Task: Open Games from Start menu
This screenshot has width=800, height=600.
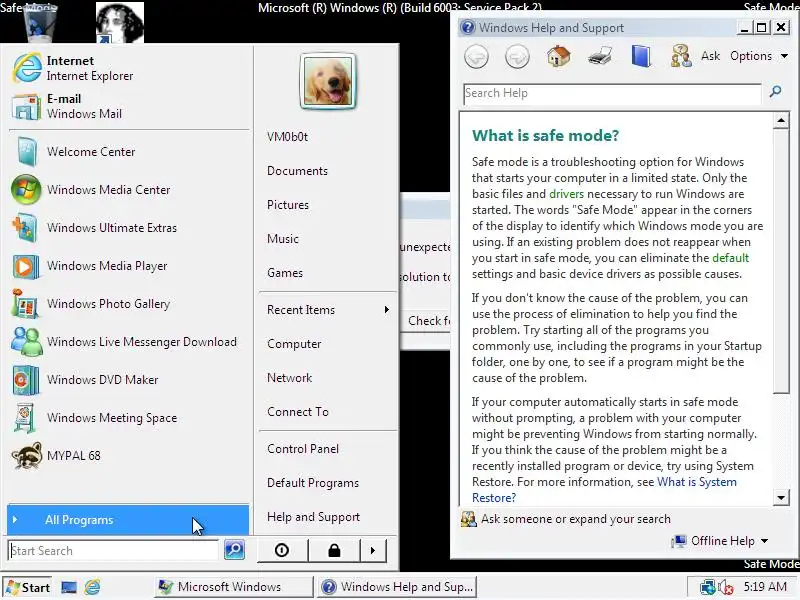Action: (x=285, y=273)
